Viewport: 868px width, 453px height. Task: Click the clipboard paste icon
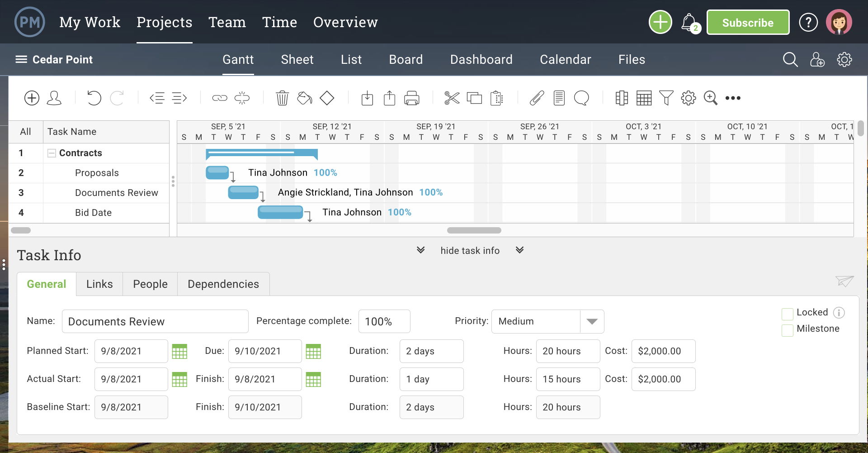(496, 98)
